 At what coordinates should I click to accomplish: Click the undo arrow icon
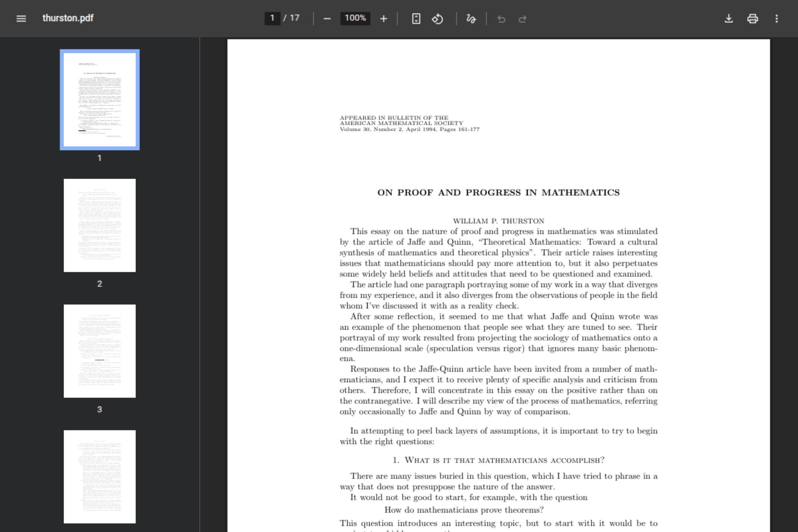coord(501,19)
